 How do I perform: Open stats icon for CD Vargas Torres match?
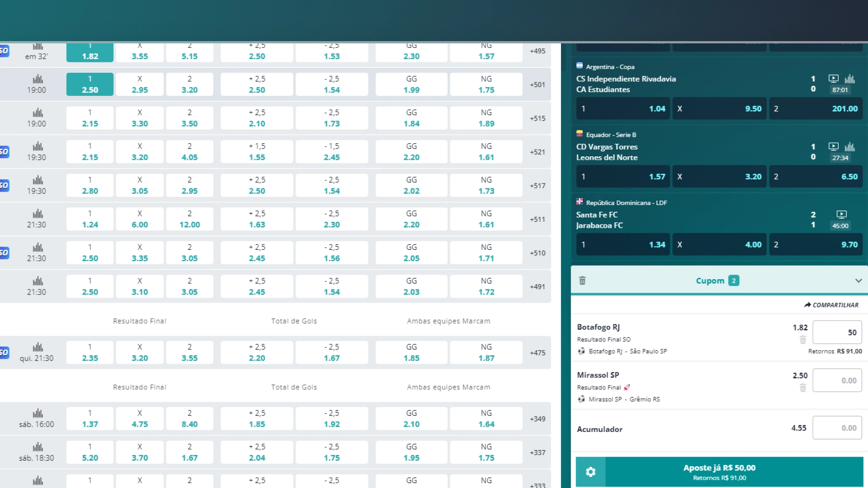[850, 147]
